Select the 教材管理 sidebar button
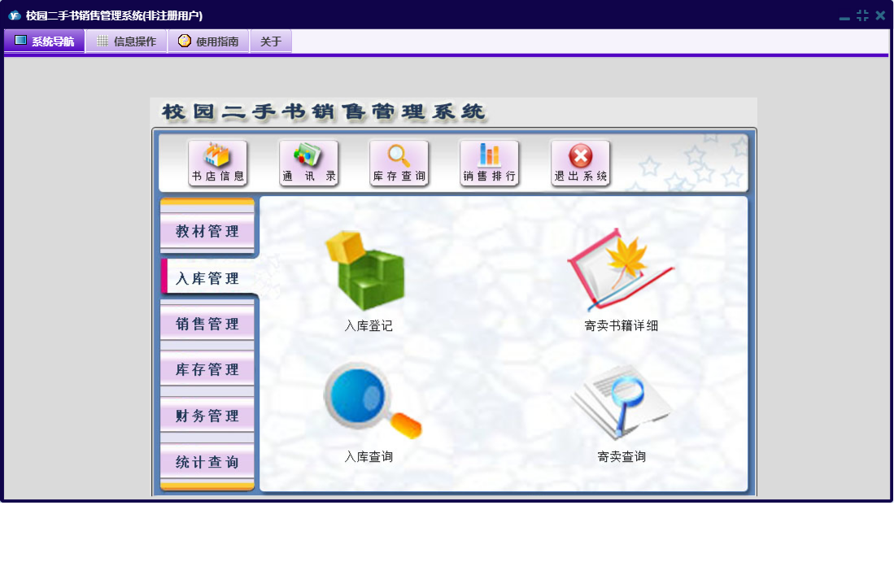Viewport: 894px width, 588px height. point(207,231)
